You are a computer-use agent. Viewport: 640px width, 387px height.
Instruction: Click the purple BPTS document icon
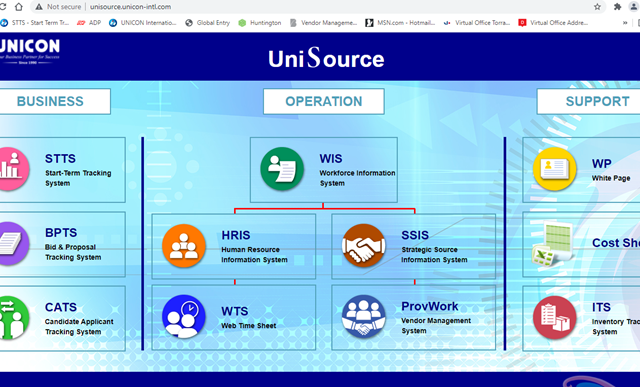(x=12, y=244)
